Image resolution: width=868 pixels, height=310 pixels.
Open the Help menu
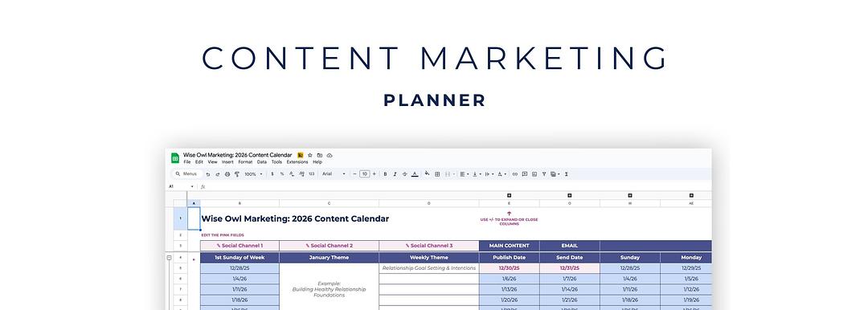(x=317, y=162)
